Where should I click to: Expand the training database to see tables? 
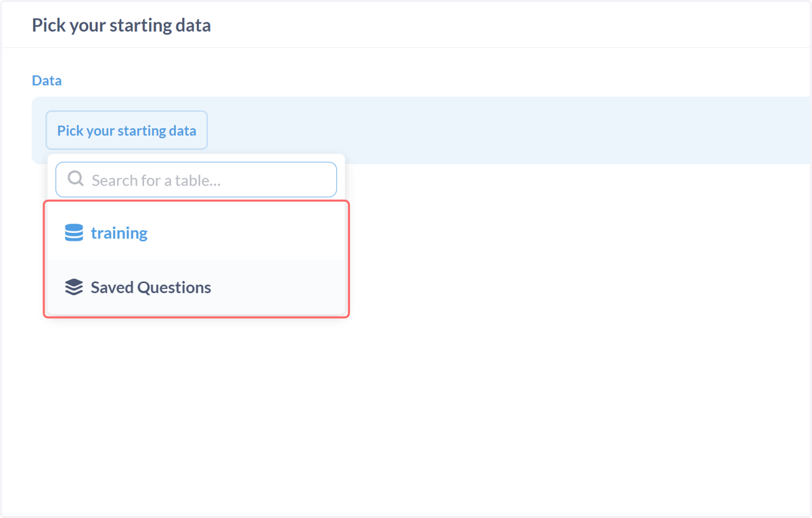(196, 233)
